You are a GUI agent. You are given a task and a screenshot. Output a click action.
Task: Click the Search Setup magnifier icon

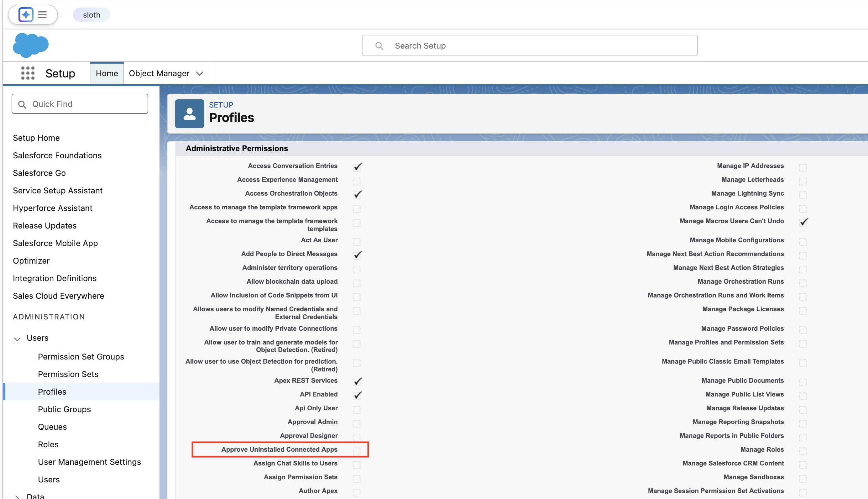pos(379,45)
